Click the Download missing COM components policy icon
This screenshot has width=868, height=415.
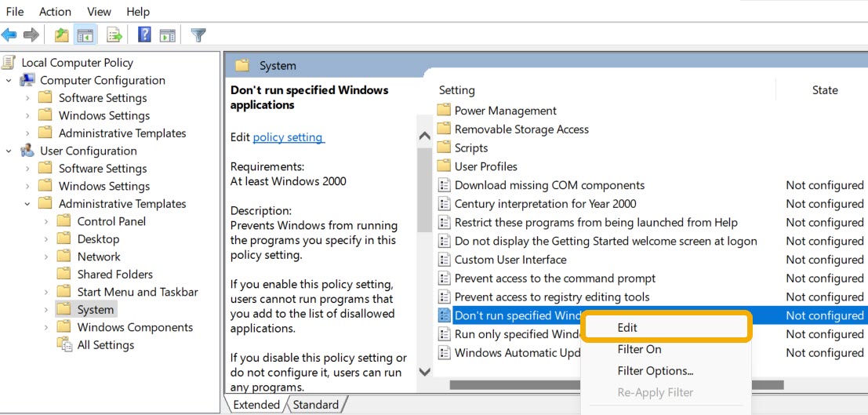coord(444,185)
